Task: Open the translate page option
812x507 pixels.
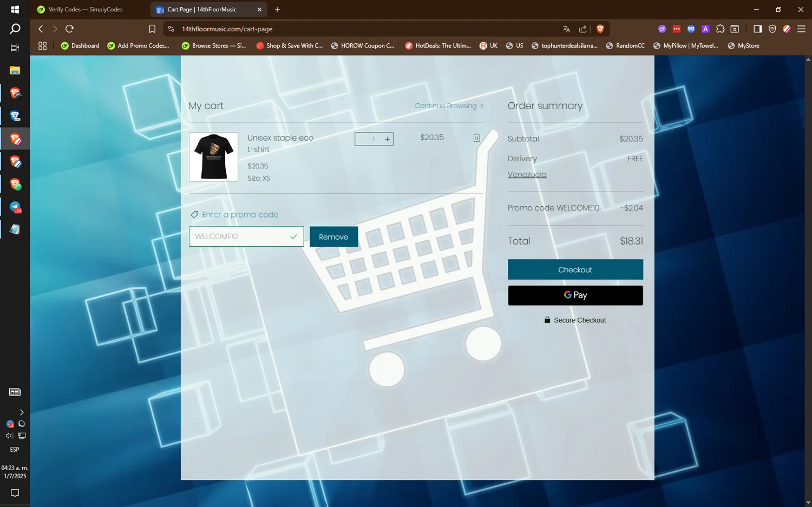Action: click(566, 29)
